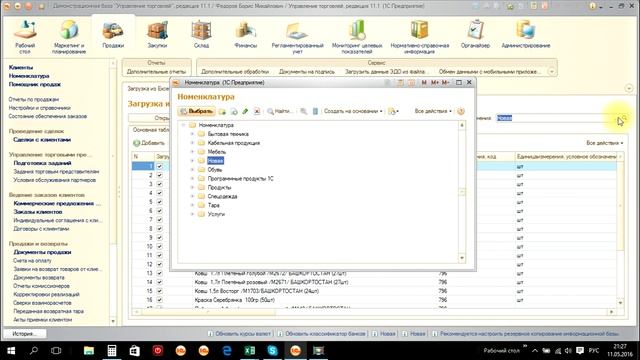Screen dimensions: 640x360
Task: Click the M memory button in dialog title
Action: 424,82
